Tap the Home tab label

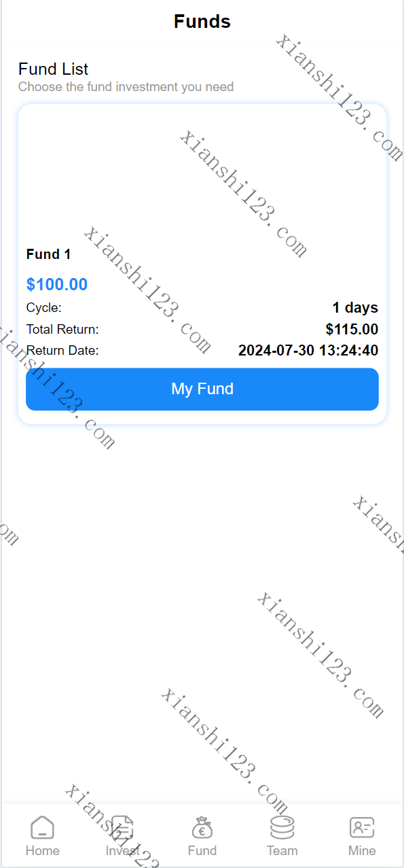coord(42,850)
